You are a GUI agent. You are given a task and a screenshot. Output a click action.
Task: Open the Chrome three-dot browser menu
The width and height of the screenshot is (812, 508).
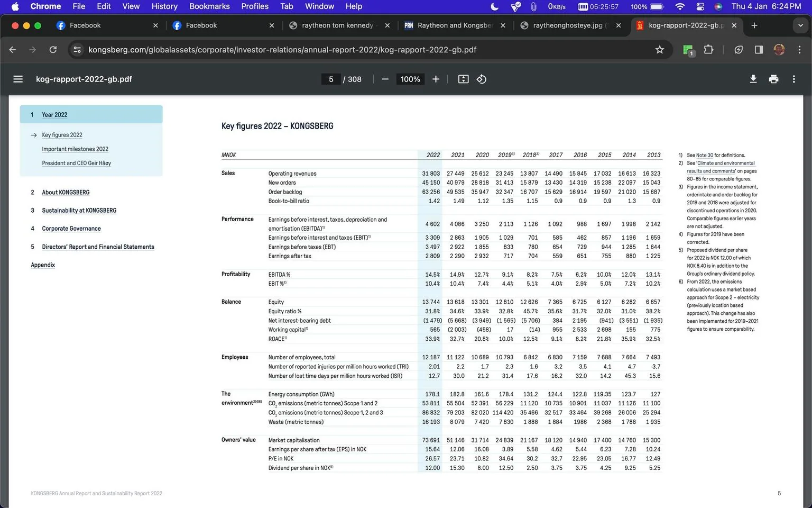point(800,49)
